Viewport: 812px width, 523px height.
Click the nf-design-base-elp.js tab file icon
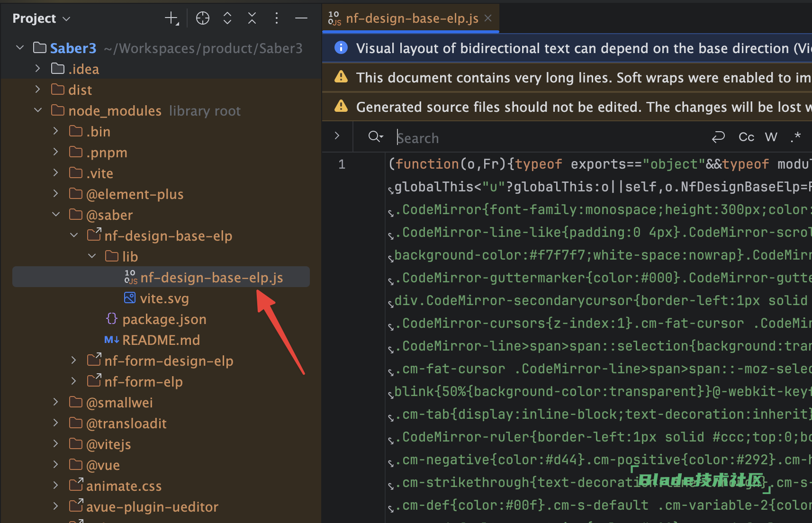pyautogui.click(x=334, y=18)
